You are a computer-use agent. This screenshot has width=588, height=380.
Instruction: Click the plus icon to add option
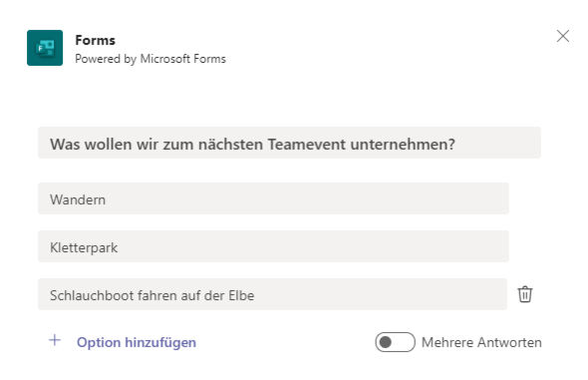click(55, 340)
